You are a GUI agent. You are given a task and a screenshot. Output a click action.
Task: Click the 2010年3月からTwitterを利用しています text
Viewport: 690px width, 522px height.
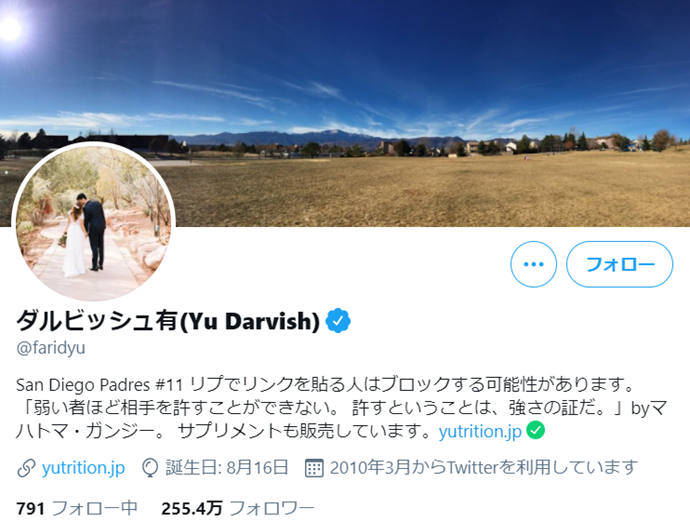coord(484,467)
